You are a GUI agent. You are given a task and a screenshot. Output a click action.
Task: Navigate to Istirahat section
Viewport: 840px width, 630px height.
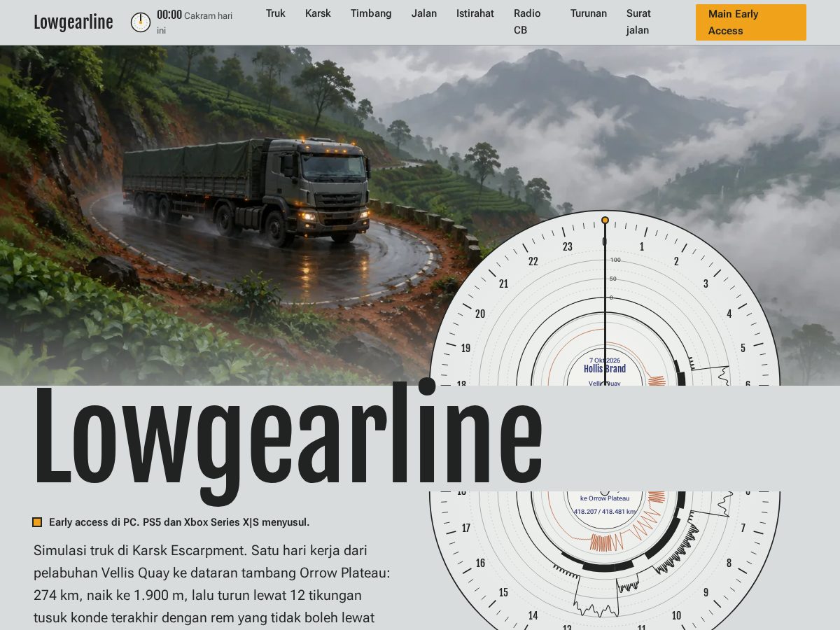coord(475,13)
